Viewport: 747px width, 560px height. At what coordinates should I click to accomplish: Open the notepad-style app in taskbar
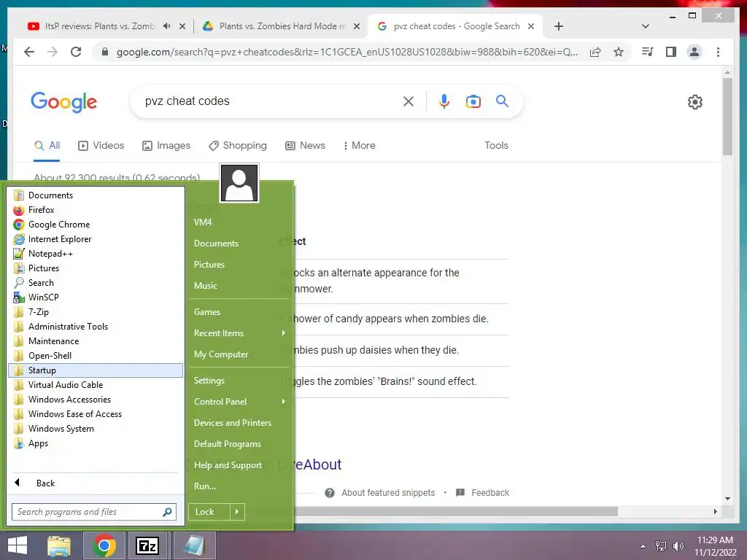[x=194, y=545]
